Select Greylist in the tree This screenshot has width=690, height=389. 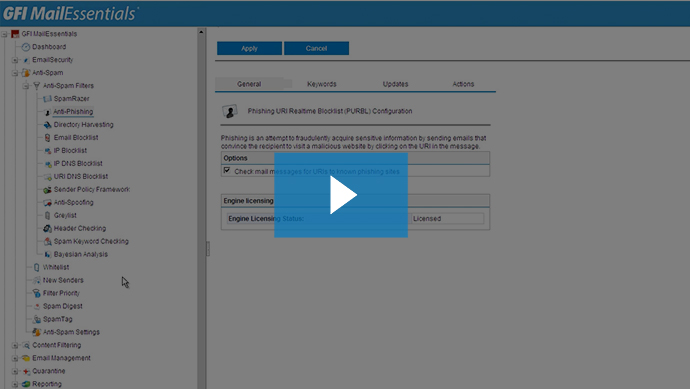coord(65,215)
